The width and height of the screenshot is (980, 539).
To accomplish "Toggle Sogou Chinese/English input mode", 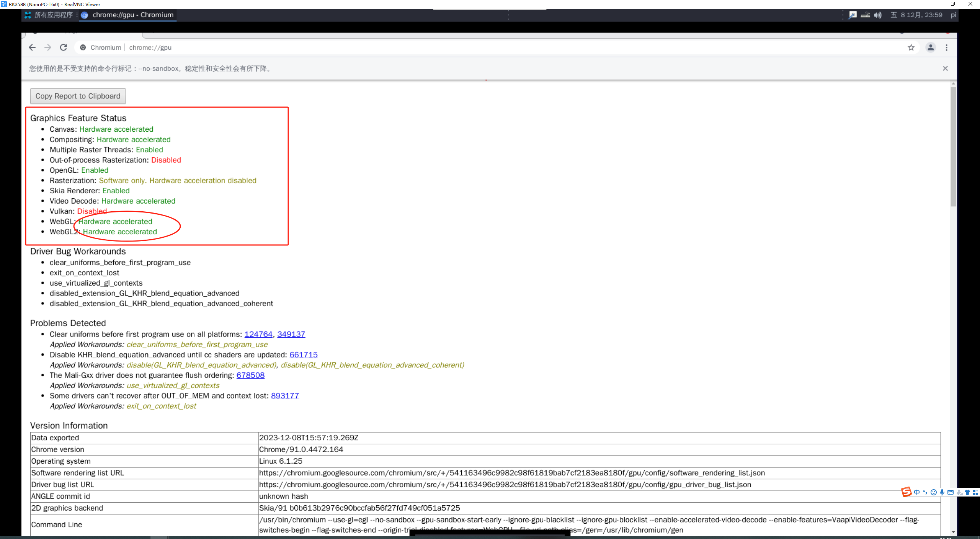I will [917, 492].
